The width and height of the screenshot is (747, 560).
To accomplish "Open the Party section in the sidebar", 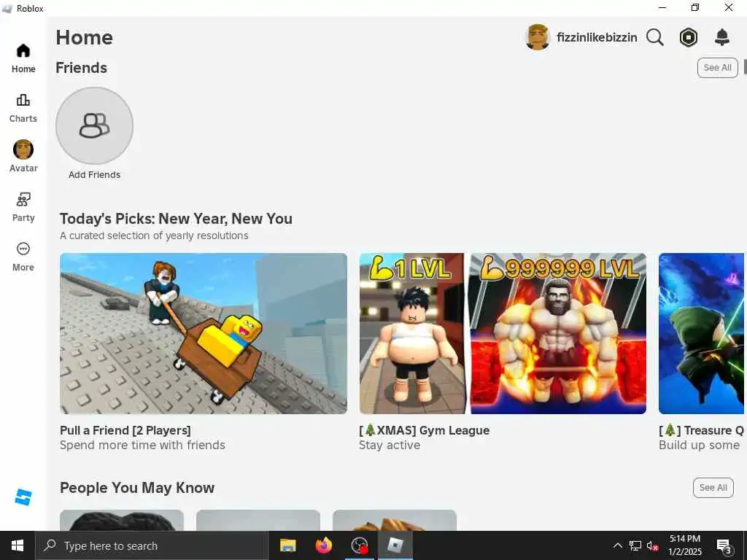I will pos(23,207).
